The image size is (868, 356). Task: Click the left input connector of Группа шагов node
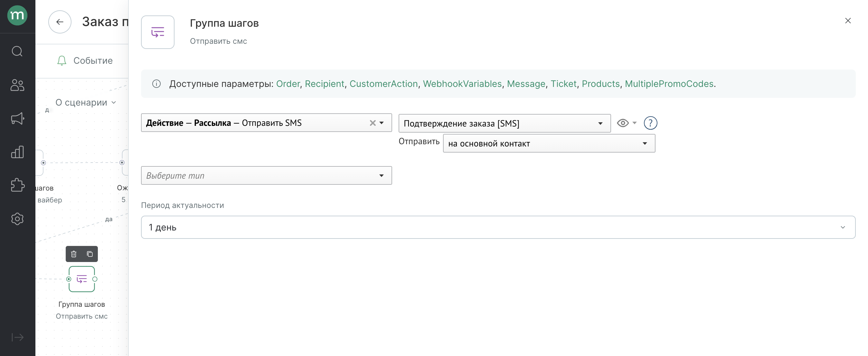[x=69, y=279]
